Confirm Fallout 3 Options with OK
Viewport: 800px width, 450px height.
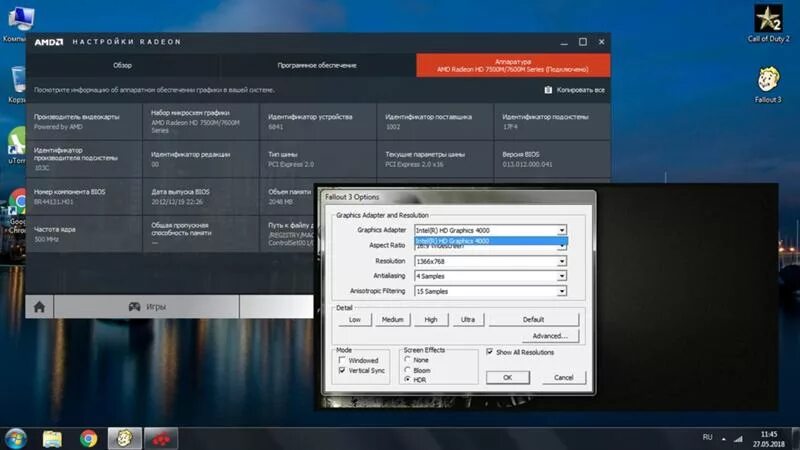coord(508,378)
